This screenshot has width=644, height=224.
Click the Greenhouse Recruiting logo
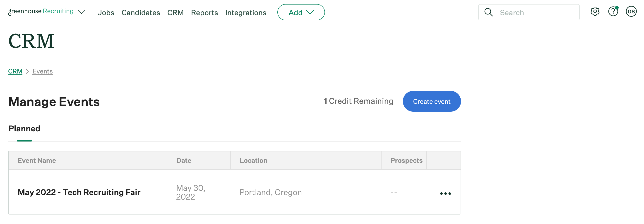click(41, 12)
